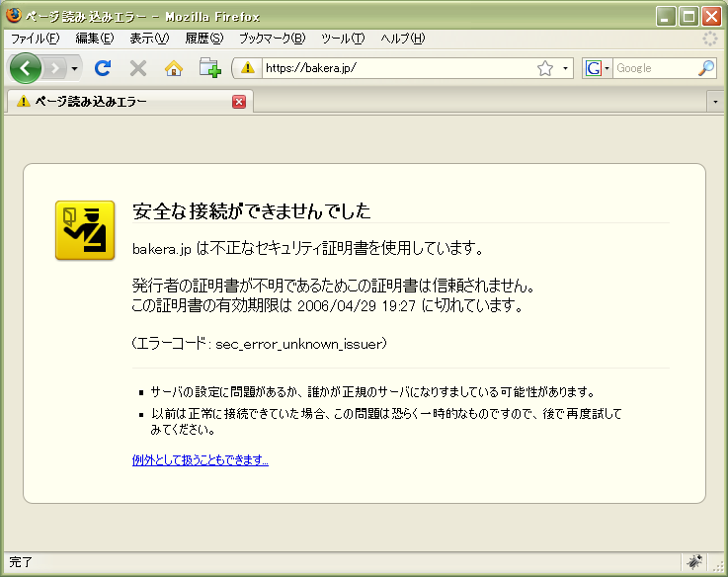Viewport: 728px width, 577px height.
Task: Close the ページ読み込みエラー tab with red X
Action: pos(239,102)
